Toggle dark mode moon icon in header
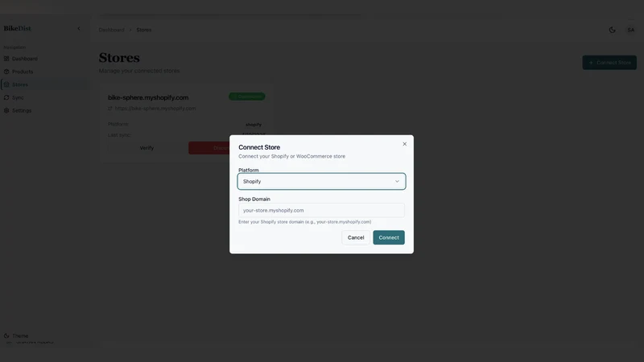 click(612, 30)
